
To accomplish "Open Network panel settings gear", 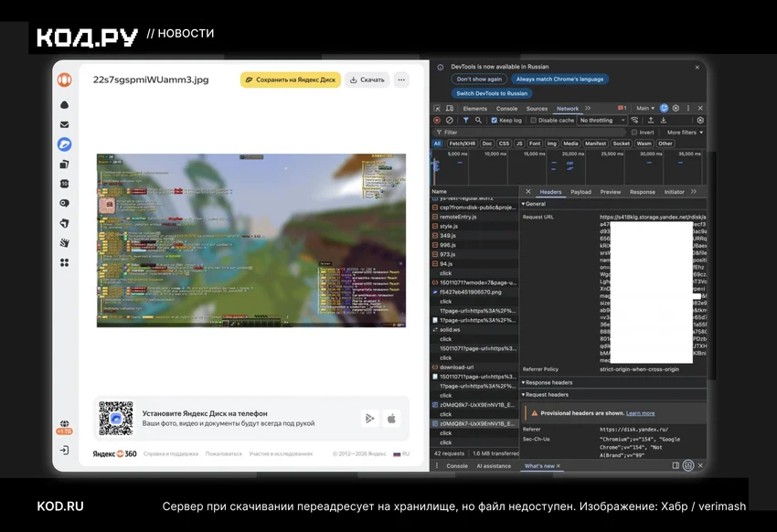I will click(700, 120).
